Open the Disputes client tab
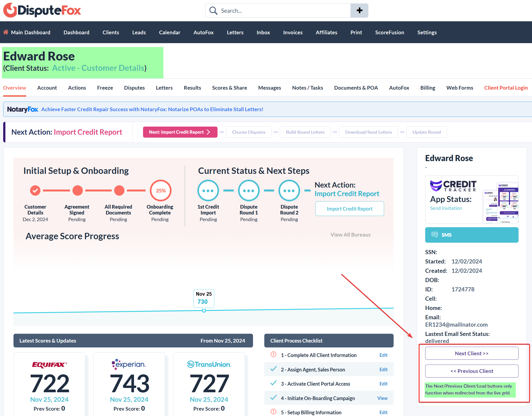The image size is (532, 416). click(x=134, y=88)
